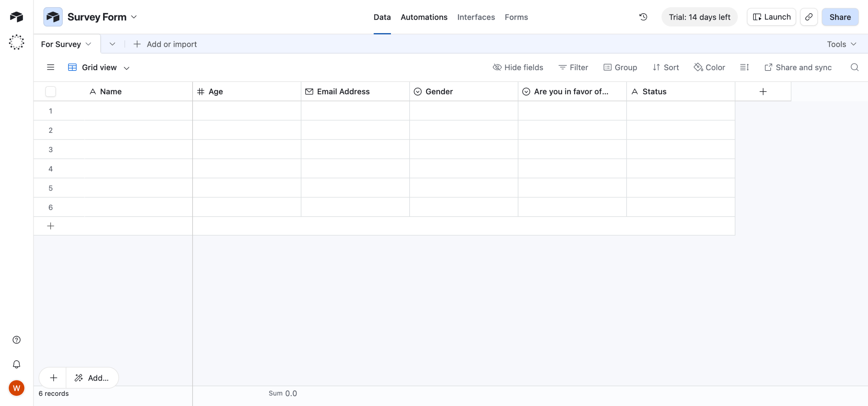
Task: Select the Email Address cell in row 1
Action: (355, 111)
